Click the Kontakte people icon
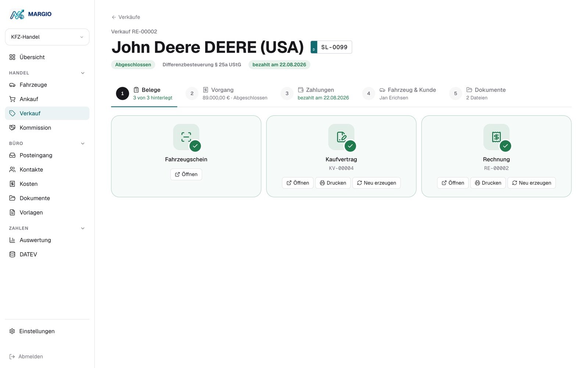 12,170
